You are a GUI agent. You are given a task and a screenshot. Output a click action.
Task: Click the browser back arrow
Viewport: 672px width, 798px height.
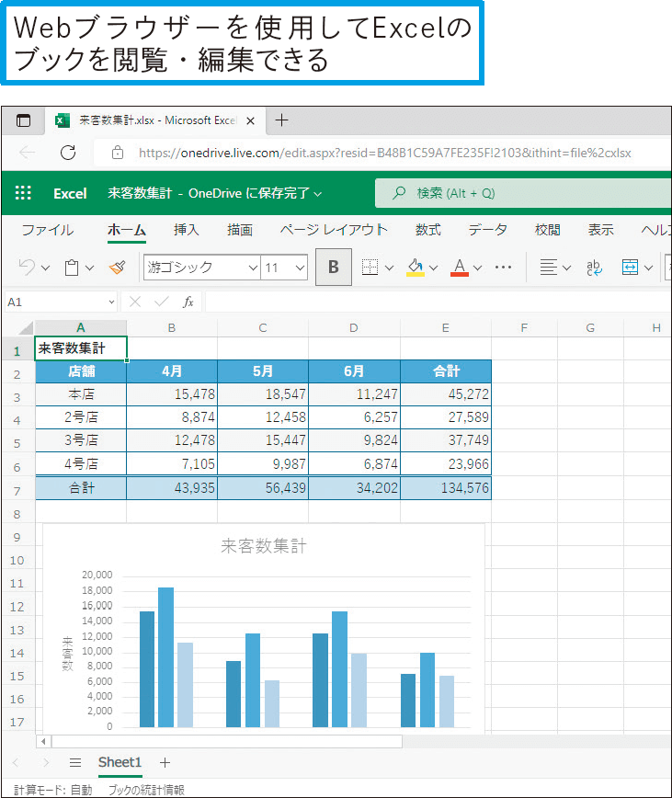[27, 153]
